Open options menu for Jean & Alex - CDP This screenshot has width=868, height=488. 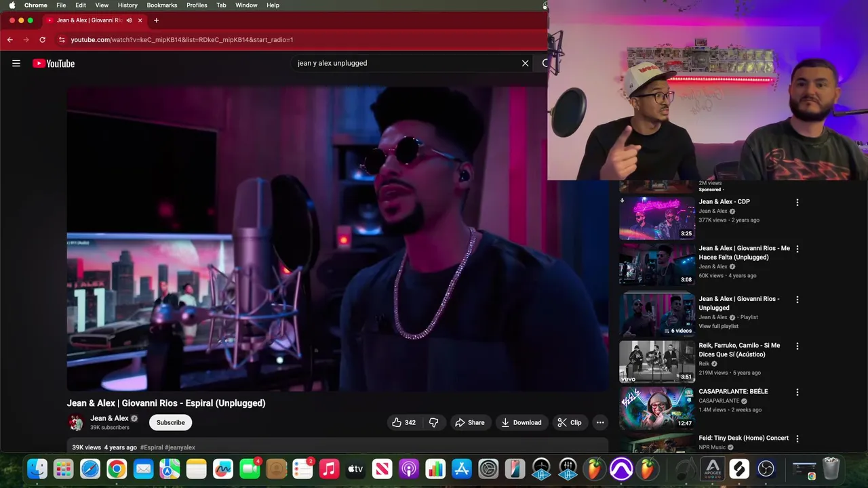point(797,202)
